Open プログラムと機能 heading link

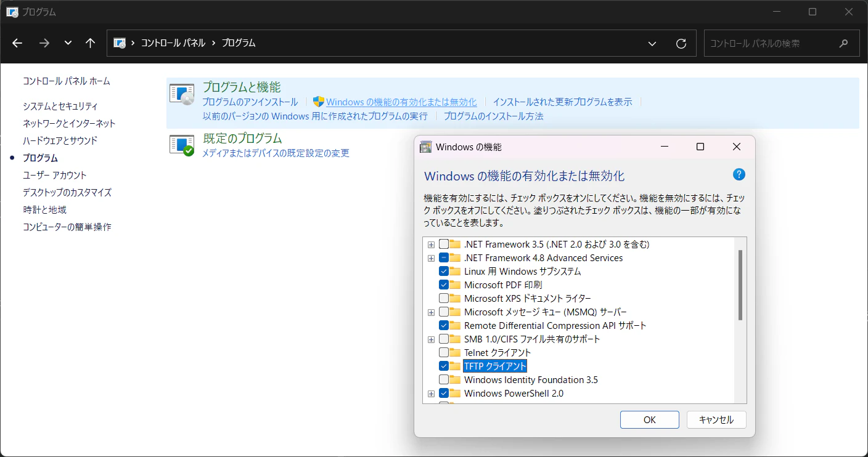click(x=242, y=87)
